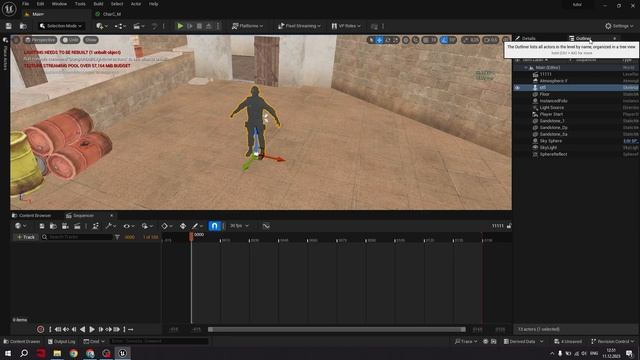
Task: Open the Blueprints toolbar dropdown
Action: pyautogui.click(x=120, y=26)
